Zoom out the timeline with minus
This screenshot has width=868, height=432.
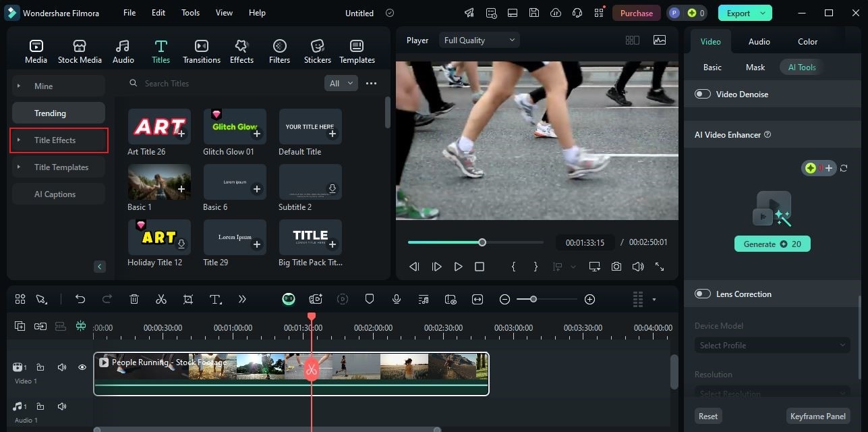[x=504, y=299]
